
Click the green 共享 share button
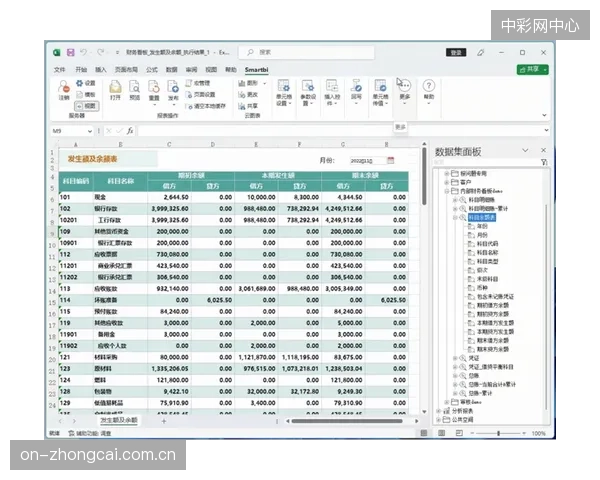click(x=532, y=69)
